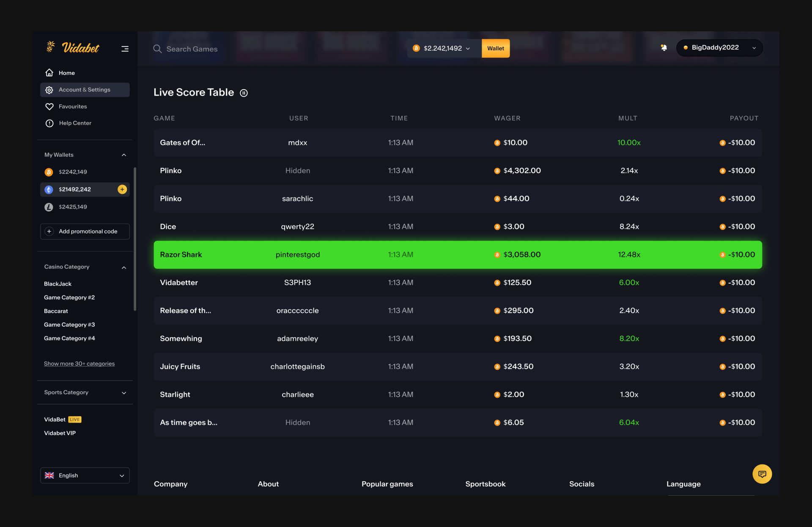Click the yellow plus on Ethereum wallet
The width and height of the screenshot is (812, 527).
point(122,189)
